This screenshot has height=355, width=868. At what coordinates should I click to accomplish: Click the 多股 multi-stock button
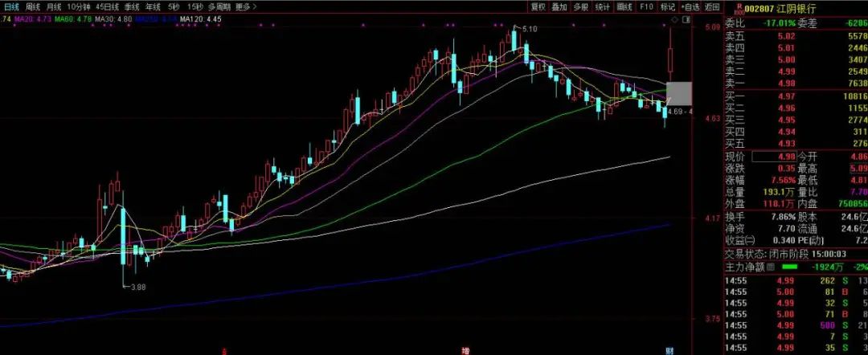581,7
